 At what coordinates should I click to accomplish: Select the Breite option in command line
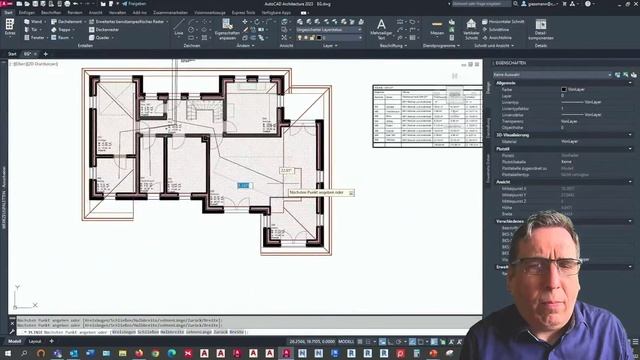click(x=236, y=332)
